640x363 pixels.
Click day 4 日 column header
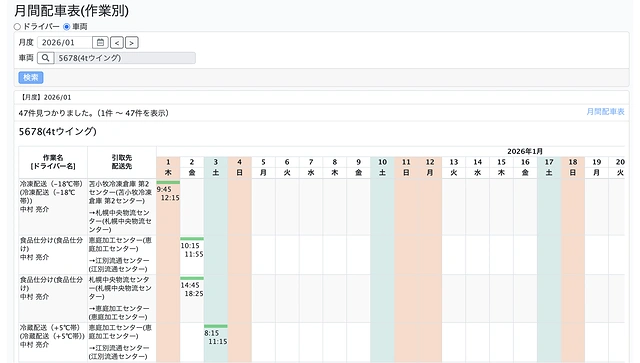click(x=240, y=167)
